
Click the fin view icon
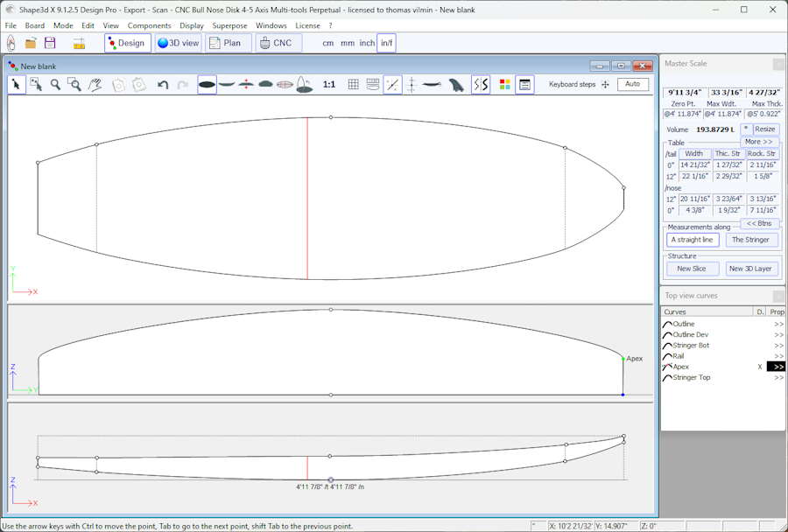point(456,85)
